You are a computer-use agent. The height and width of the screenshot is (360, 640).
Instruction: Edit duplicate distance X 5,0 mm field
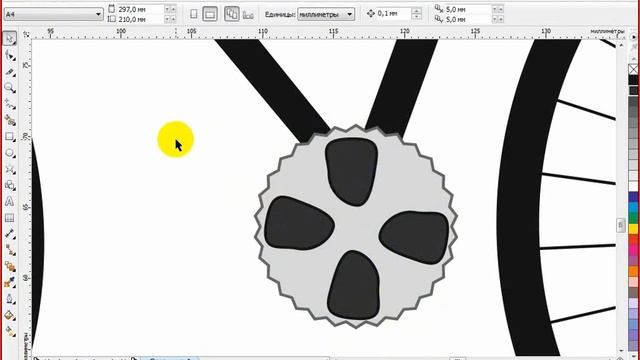pos(468,9)
